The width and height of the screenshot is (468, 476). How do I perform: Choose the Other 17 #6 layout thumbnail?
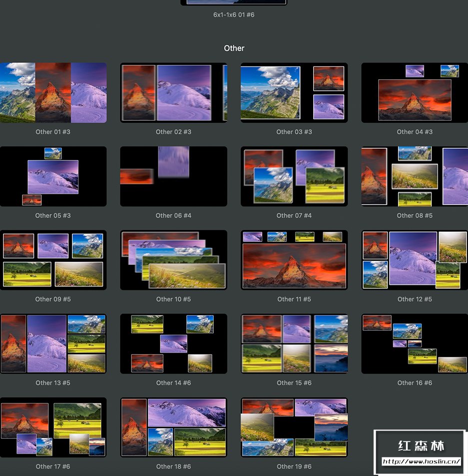[x=53, y=427]
